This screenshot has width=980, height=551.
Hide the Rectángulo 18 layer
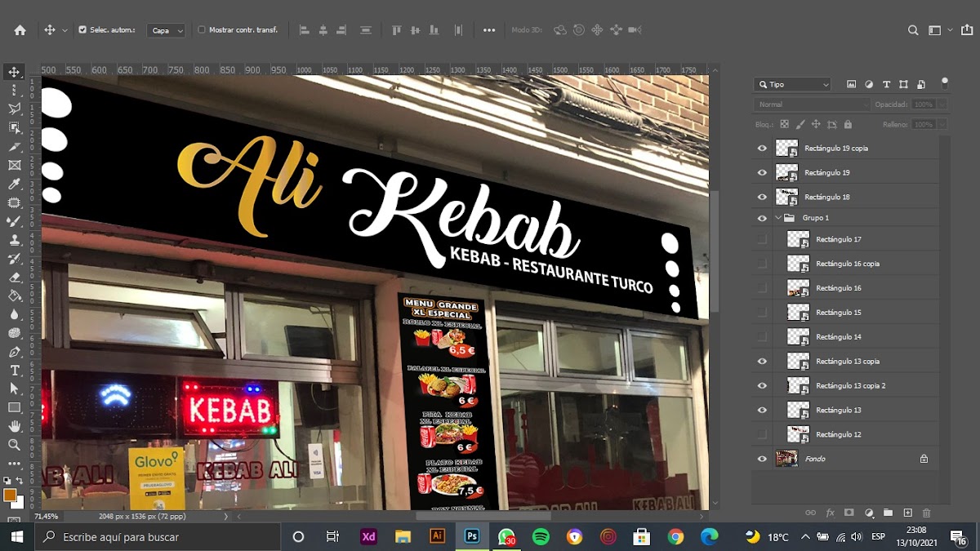[762, 197]
